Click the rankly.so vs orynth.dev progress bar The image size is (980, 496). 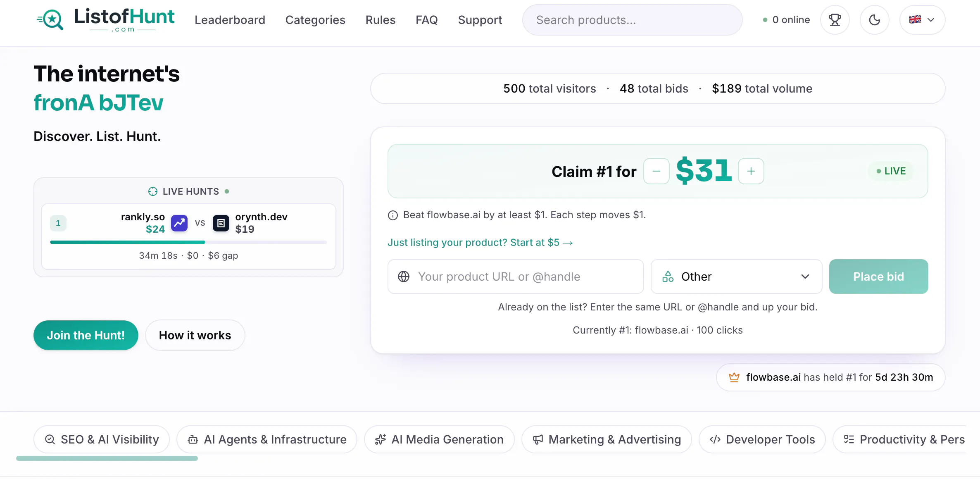point(188,242)
